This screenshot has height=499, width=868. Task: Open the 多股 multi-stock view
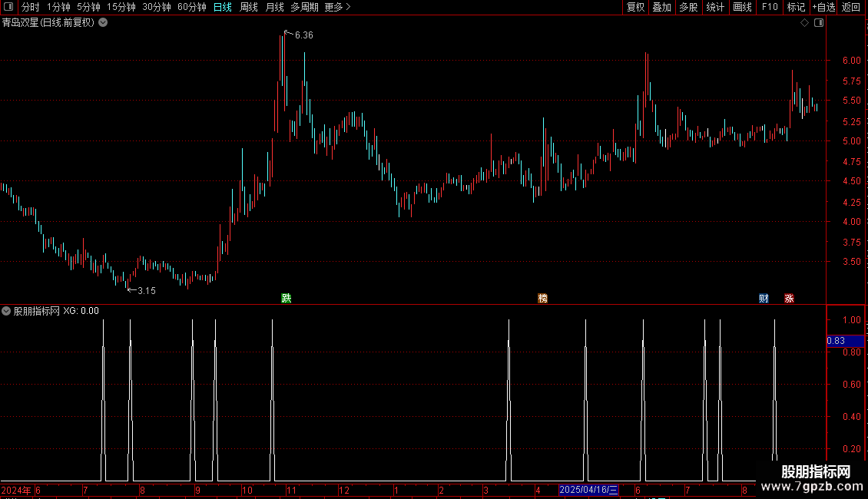[x=688, y=7]
